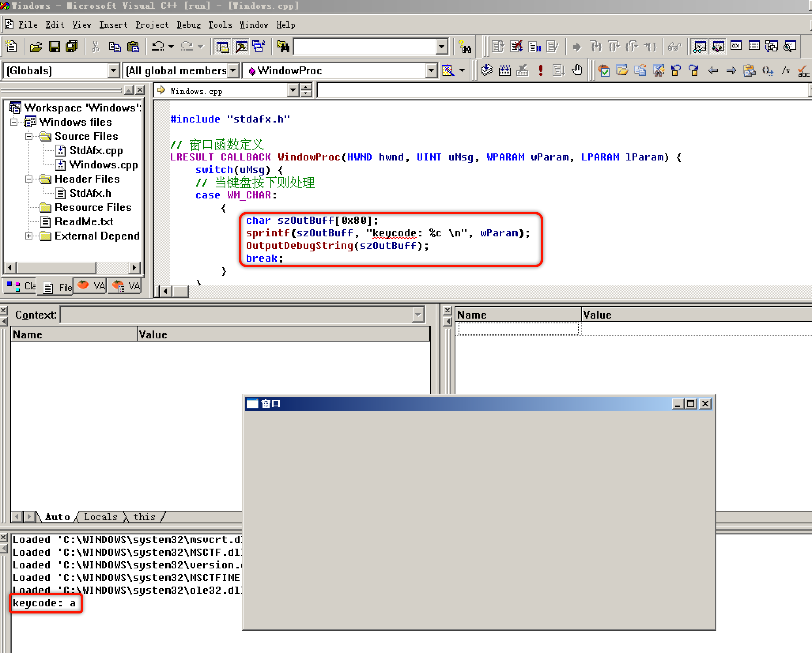Switch to the ClassView tab

(21, 286)
